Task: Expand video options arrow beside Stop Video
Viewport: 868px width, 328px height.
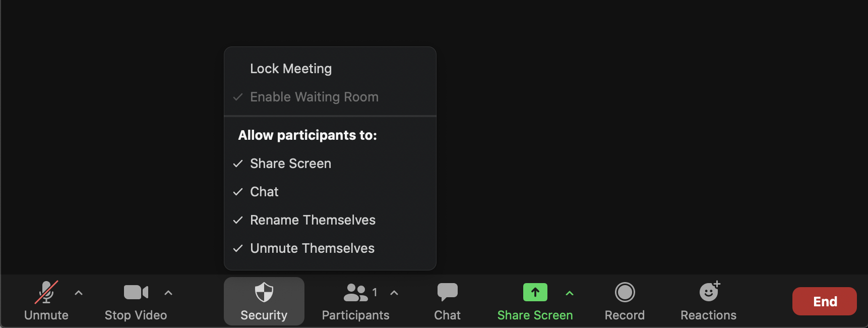Action: coord(168,293)
